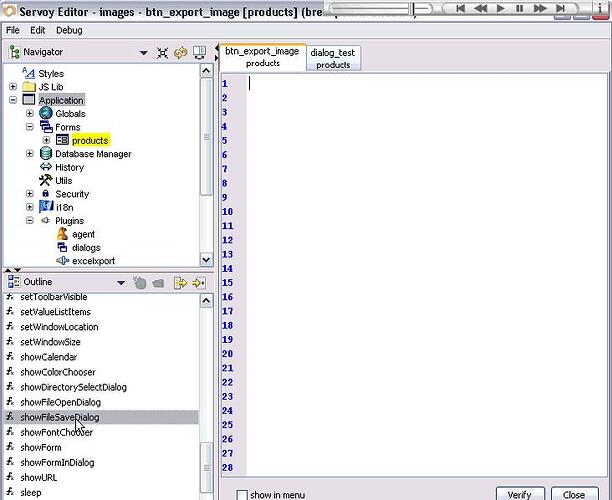
Task: Click the Navigator tree icon
Action: (14, 52)
